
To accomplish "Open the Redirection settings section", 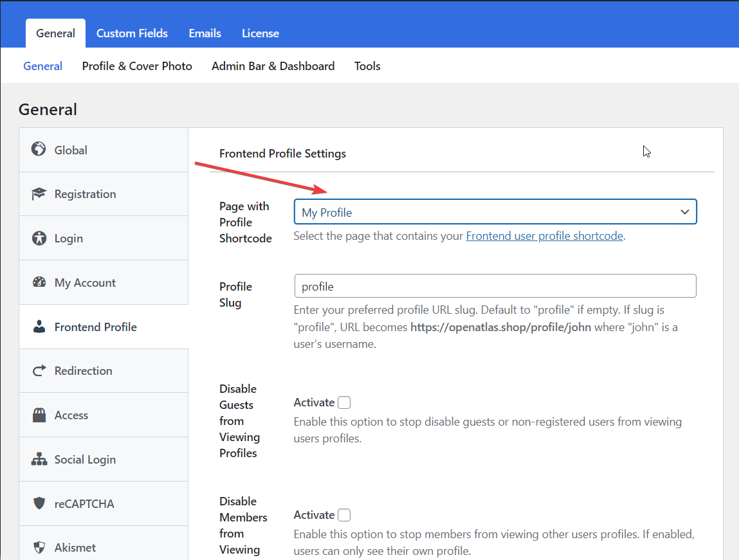I will click(104, 371).
